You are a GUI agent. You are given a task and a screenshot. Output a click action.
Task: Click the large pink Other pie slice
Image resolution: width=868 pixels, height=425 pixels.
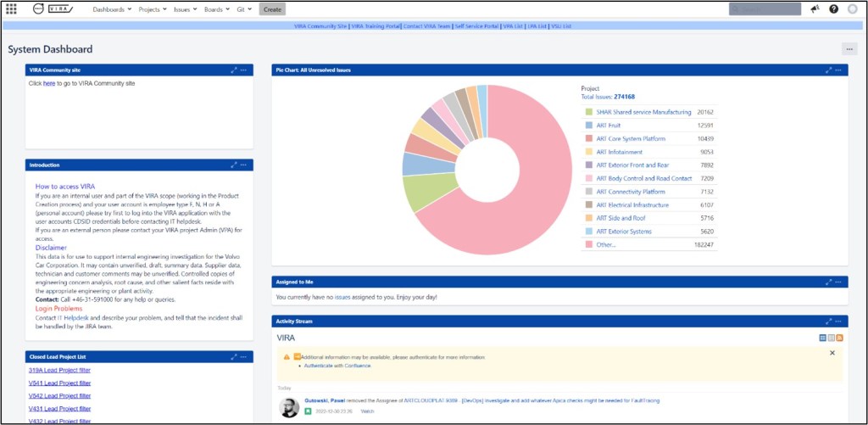click(537, 194)
